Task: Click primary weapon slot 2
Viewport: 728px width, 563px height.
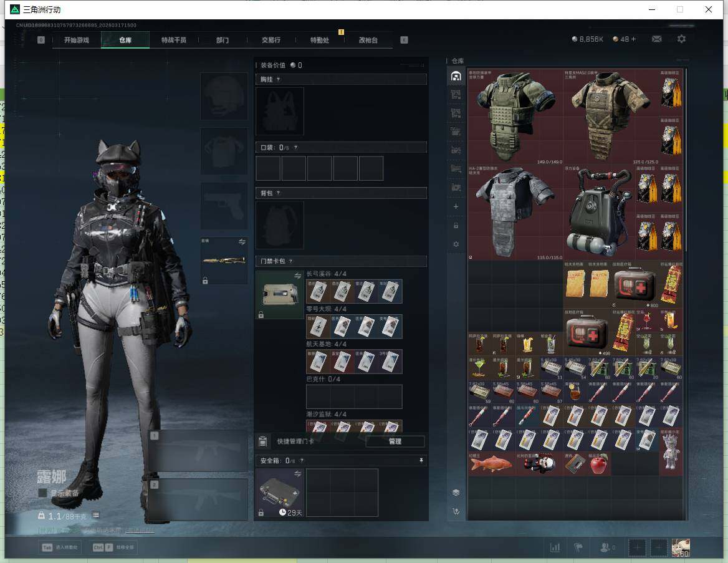Action: click(198, 499)
